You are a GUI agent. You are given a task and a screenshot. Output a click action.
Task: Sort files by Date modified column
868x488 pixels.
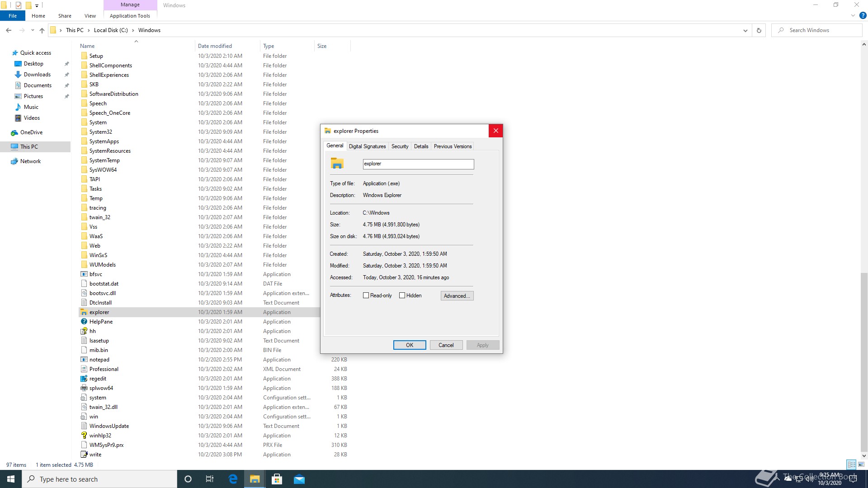click(x=227, y=46)
